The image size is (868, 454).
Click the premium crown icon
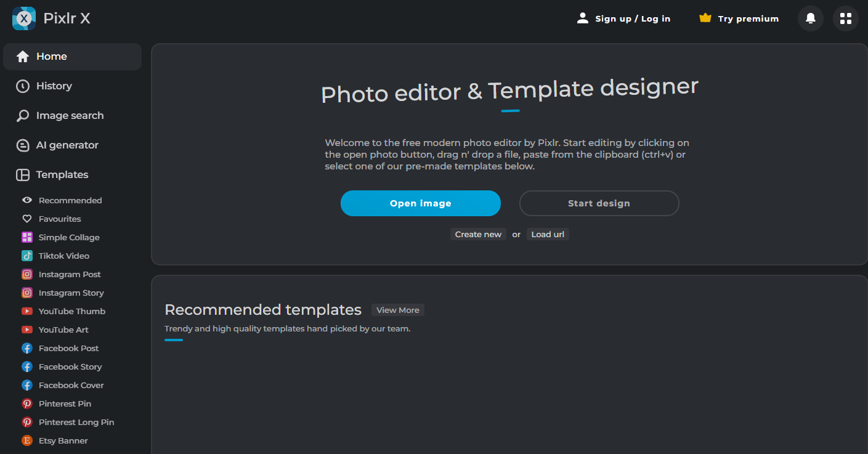[705, 18]
